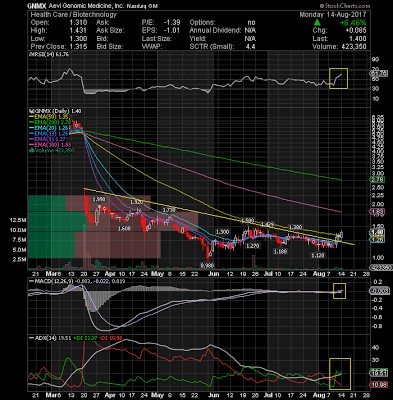Click the green up-arrow change indicator
The width and height of the screenshot is (393, 400).
317,23
